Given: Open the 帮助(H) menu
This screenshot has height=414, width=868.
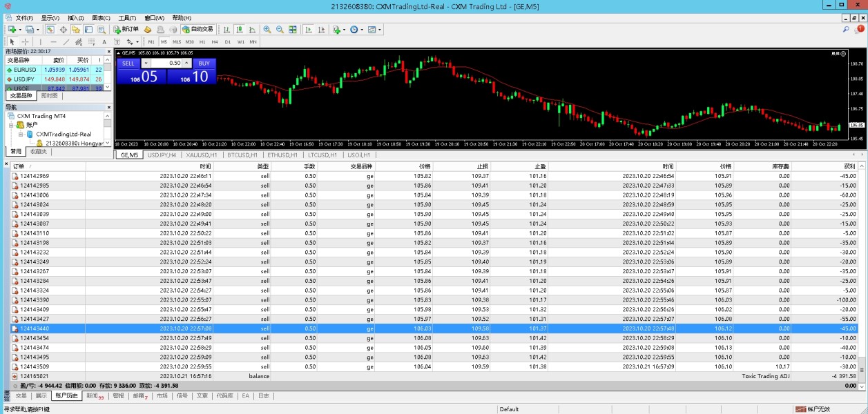Looking at the screenshot, I should (x=182, y=18).
